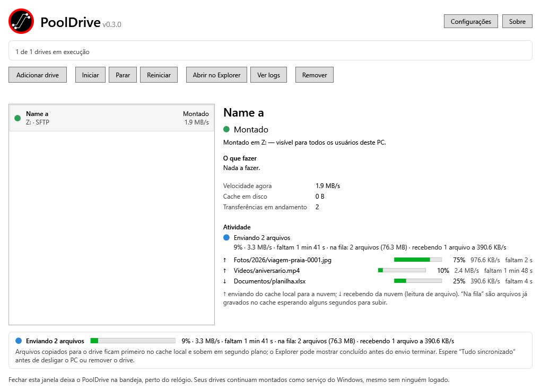This screenshot has width=541, height=392.
Task: Select the Name a drive row
Action: 112,118
